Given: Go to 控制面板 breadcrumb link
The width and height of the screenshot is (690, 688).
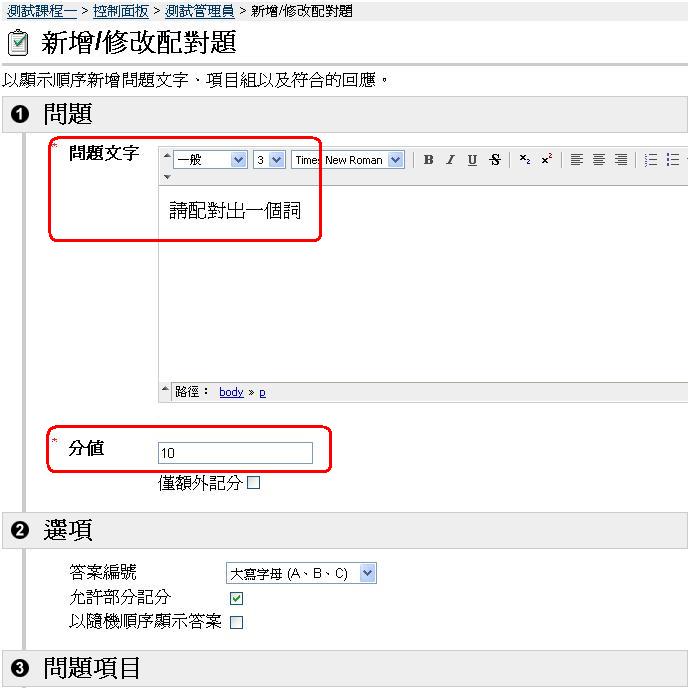Looking at the screenshot, I should (121, 11).
